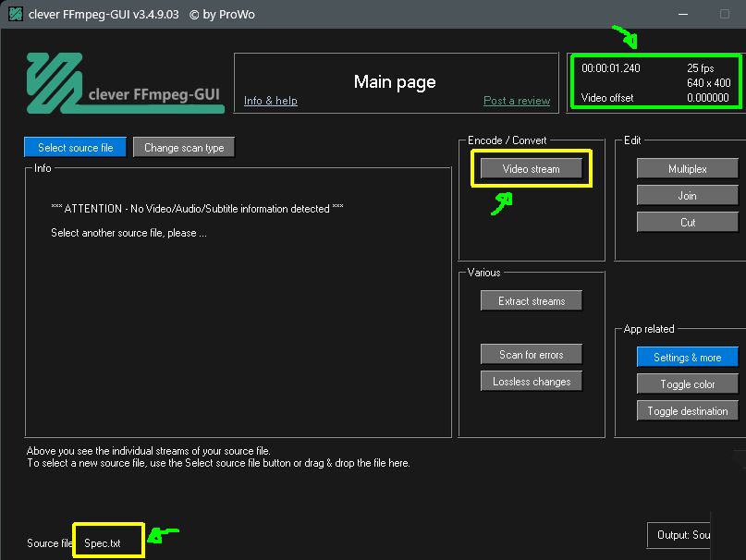Click 'Above you see the individual streams' text
This screenshot has height=560, width=746.
click(x=149, y=451)
